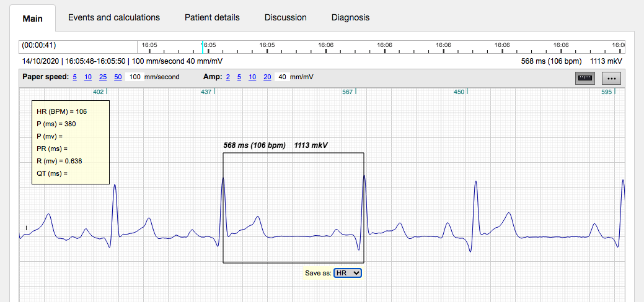This screenshot has width=644, height=302.
Task: Set amplitude to 20 mm/mV
Action: coord(267,77)
